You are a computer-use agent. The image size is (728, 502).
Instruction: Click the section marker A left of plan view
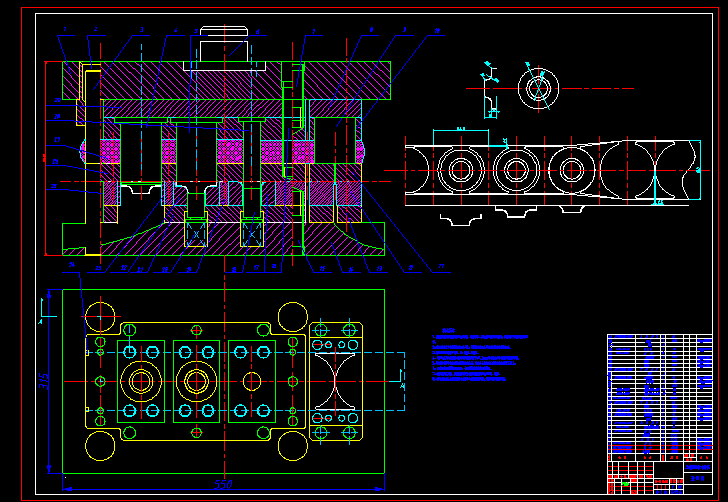41,320
